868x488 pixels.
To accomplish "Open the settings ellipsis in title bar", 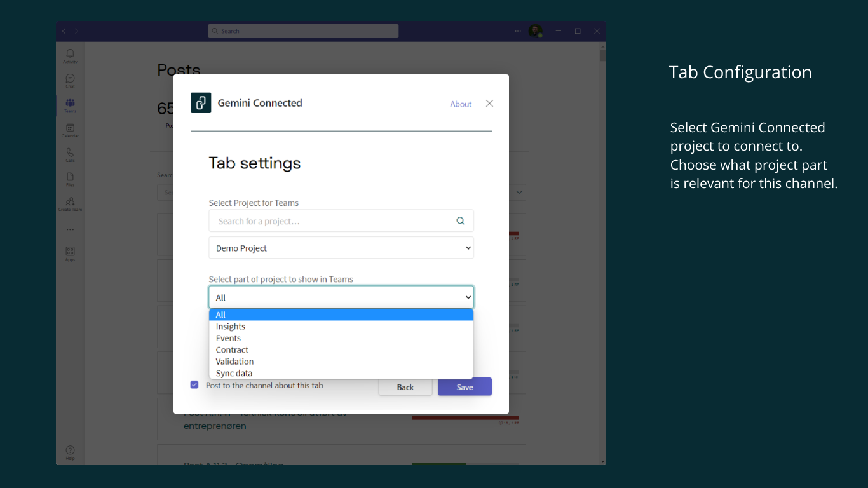I will (518, 31).
